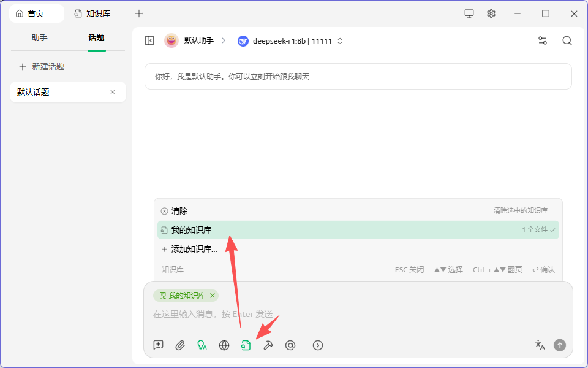The image size is (588, 368).
Task: Click the new topic icon in input toolbar
Action: 158,345
